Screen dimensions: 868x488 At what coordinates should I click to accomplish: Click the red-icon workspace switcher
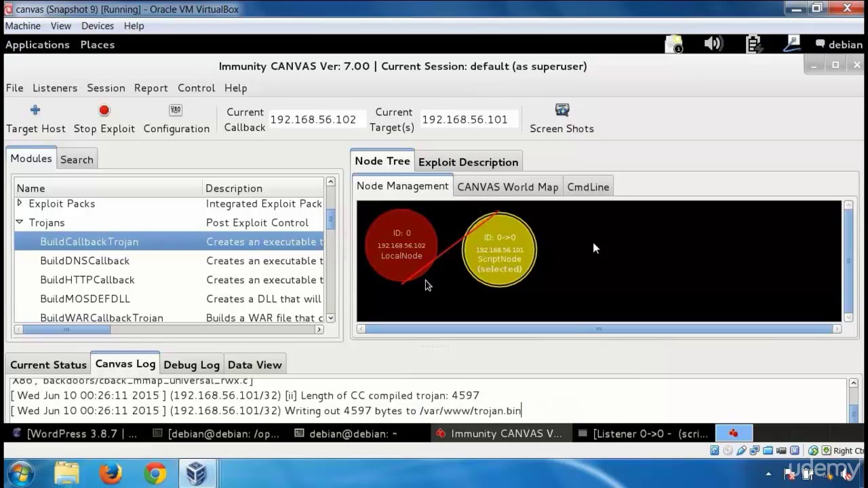pyautogui.click(x=733, y=434)
